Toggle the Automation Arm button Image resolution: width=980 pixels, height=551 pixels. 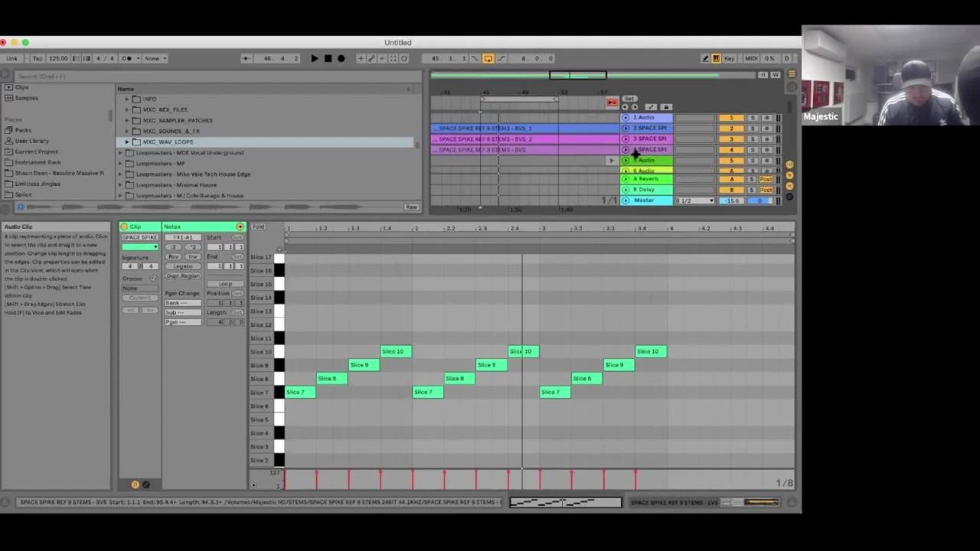tap(371, 58)
